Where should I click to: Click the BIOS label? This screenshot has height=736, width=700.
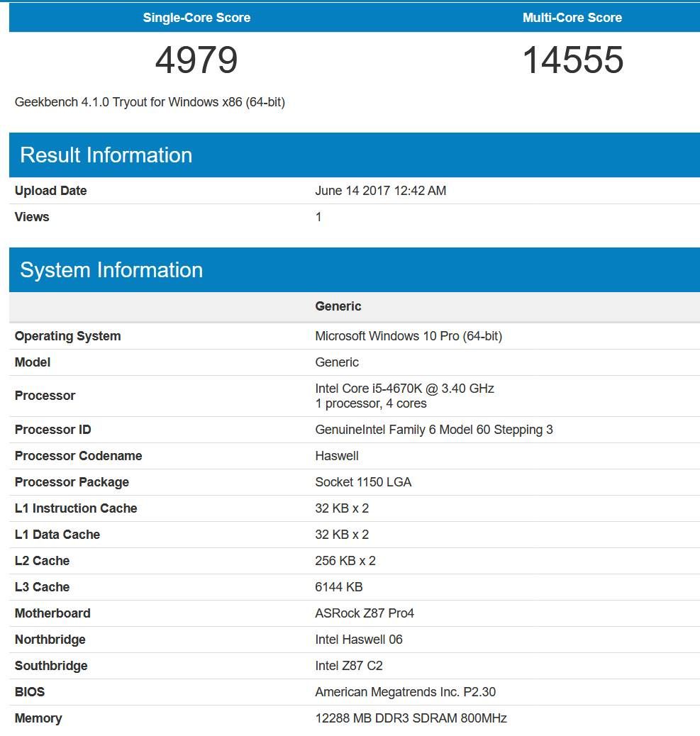click(30, 692)
